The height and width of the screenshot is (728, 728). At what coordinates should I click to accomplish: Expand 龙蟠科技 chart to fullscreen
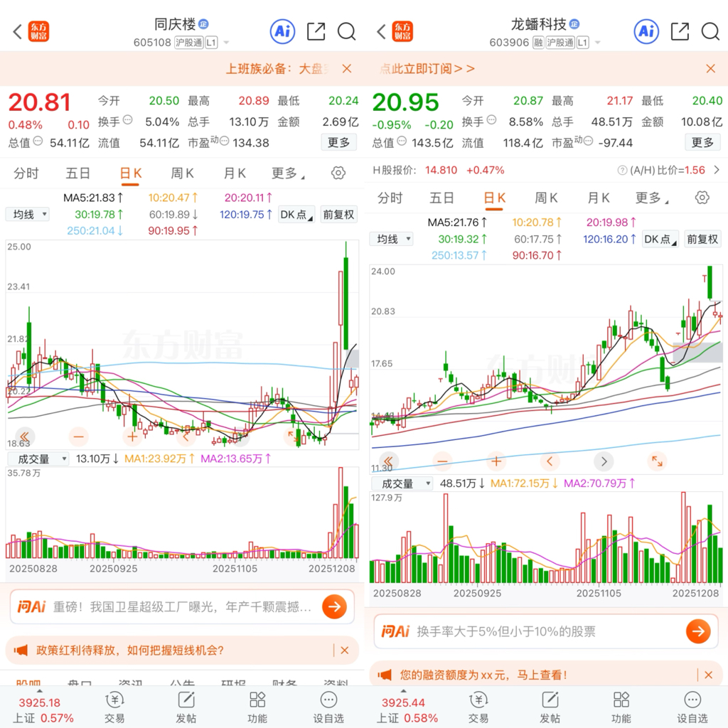pyautogui.click(x=657, y=461)
